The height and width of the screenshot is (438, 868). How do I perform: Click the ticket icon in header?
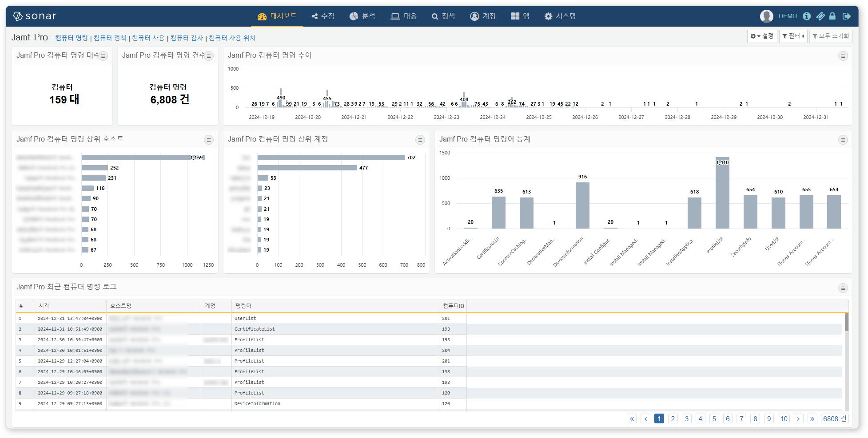pos(820,16)
